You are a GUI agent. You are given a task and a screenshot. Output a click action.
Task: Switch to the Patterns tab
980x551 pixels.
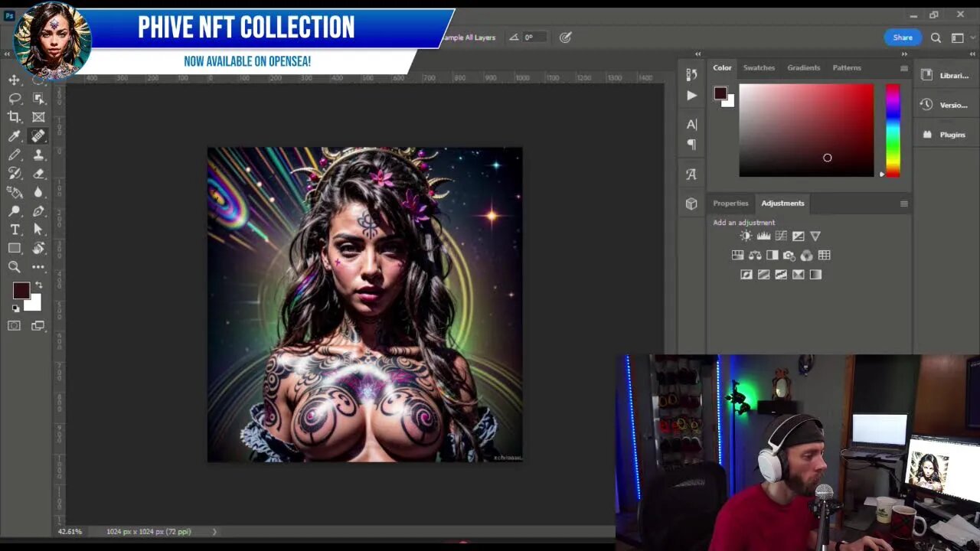[x=847, y=67]
